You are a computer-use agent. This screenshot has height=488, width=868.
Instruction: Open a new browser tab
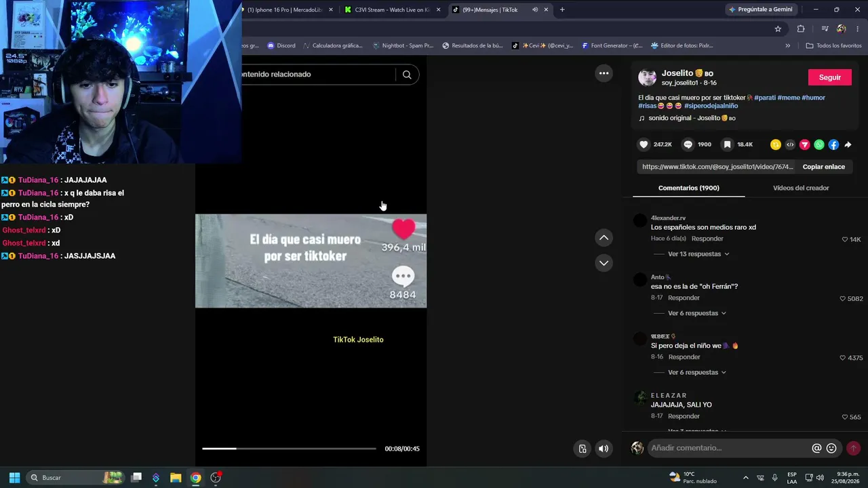point(562,9)
